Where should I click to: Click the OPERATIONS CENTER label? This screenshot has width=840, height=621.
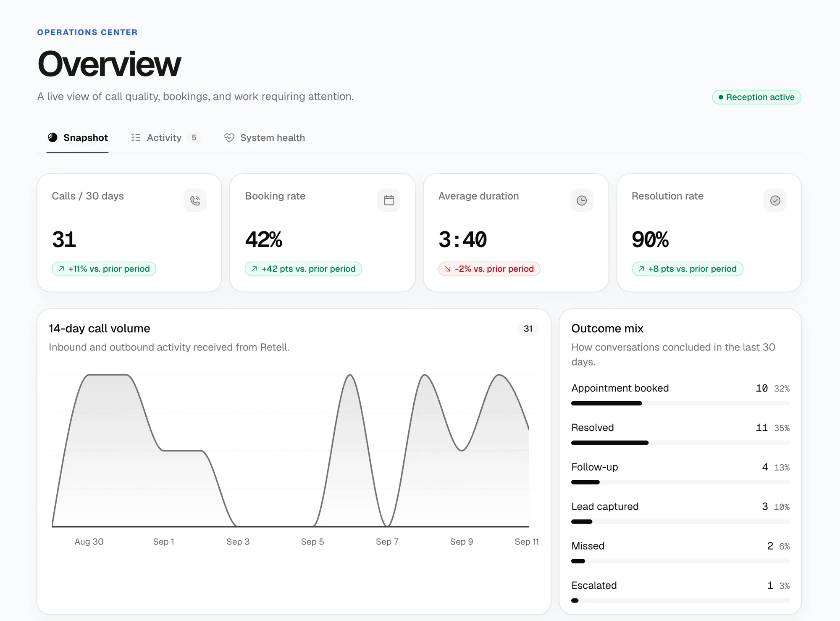[x=87, y=32]
